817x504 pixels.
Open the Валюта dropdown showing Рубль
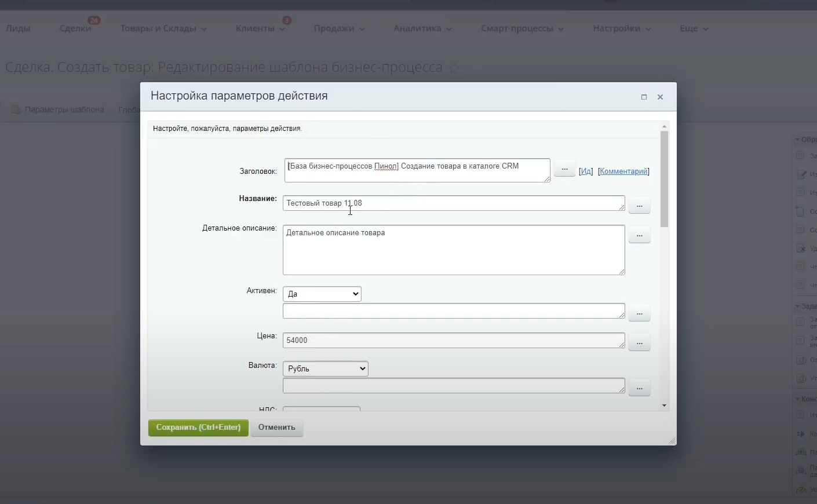click(324, 368)
